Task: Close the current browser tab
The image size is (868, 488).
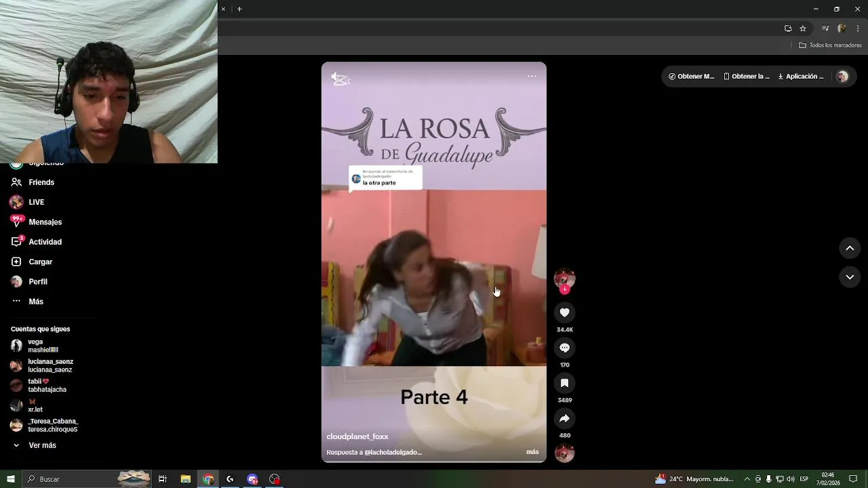Action: tap(223, 9)
